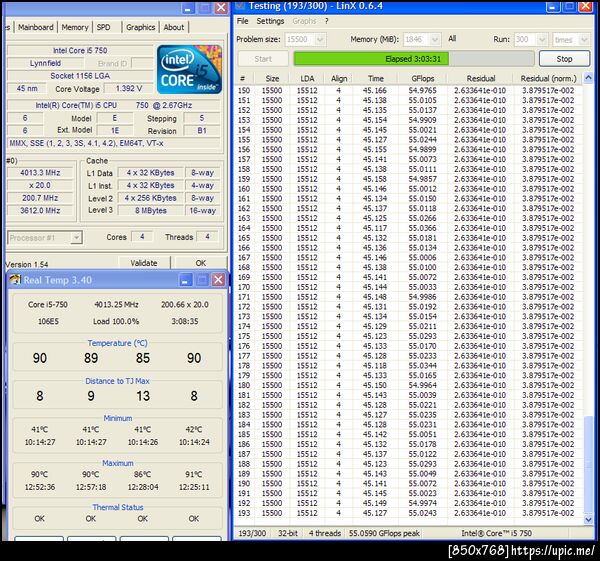Click the Validate button in CPU-Z

tap(144, 263)
